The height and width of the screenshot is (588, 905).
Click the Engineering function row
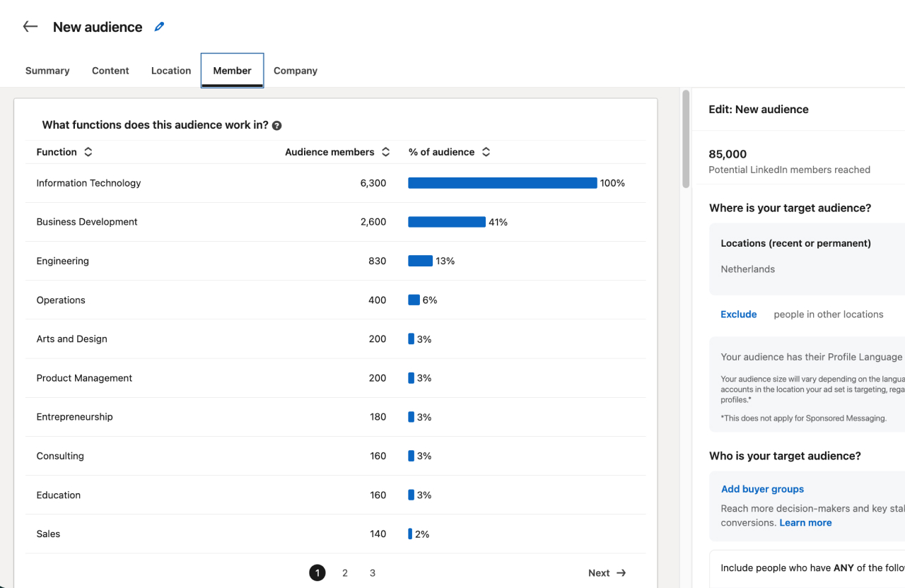(x=335, y=261)
